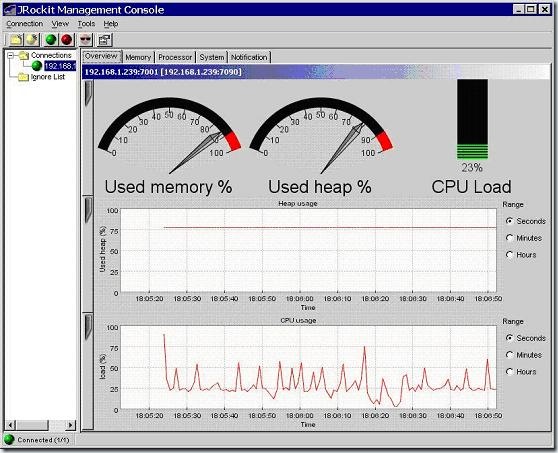The image size is (558, 453).
Task: Click the Connections folder icon
Action: (x=23, y=55)
